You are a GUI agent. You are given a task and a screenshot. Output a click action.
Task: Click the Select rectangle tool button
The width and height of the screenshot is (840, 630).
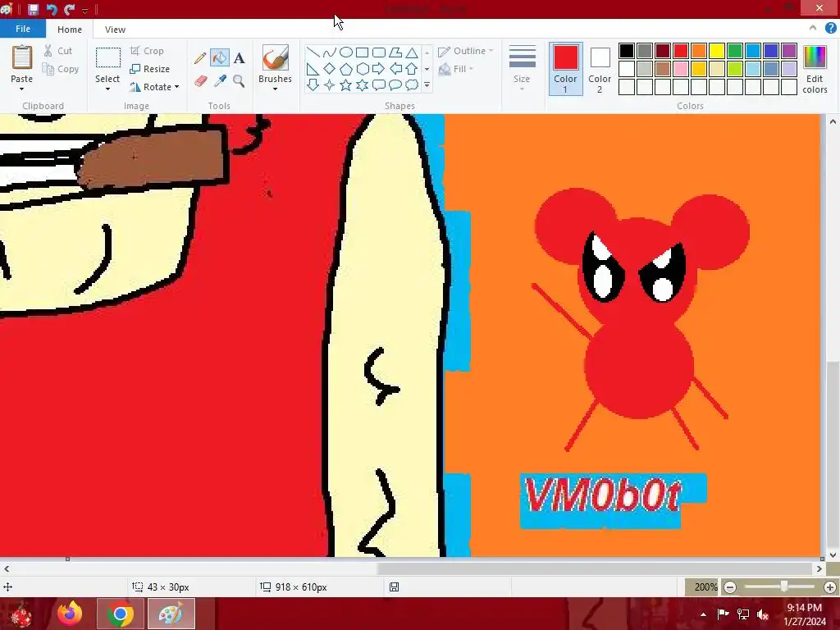pyautogui.click(x=107, y=57)
